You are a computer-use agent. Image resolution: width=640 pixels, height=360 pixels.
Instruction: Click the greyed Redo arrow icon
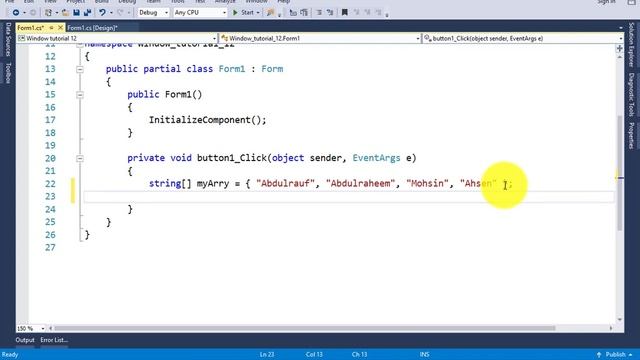click(x=120, y=13)
